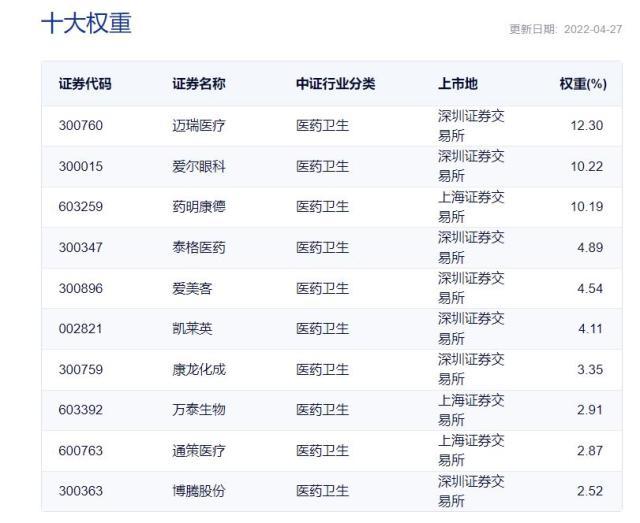Click 上海证券交易所 in the 603259 row
Image resolution: width=640 pixels, height=523 pixels.
(471, 207)
